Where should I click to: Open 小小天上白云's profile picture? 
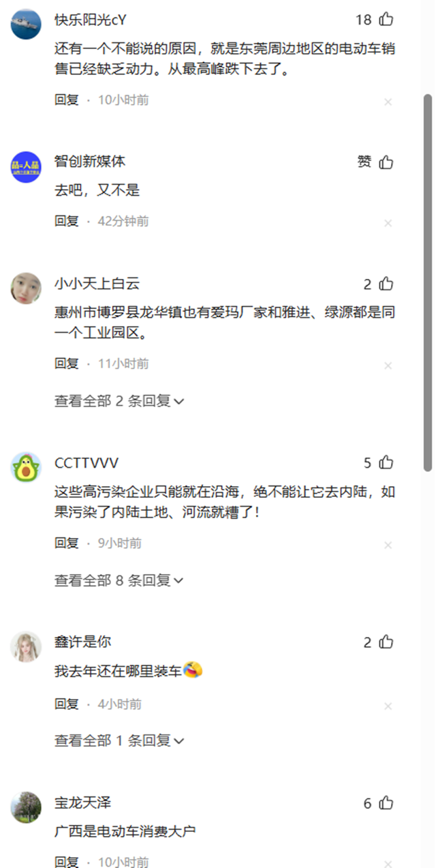tap(26, 288)
